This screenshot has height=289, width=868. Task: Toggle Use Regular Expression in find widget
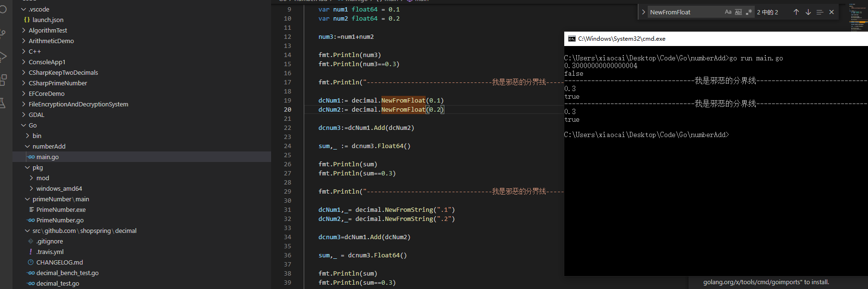tap(749, 12)
